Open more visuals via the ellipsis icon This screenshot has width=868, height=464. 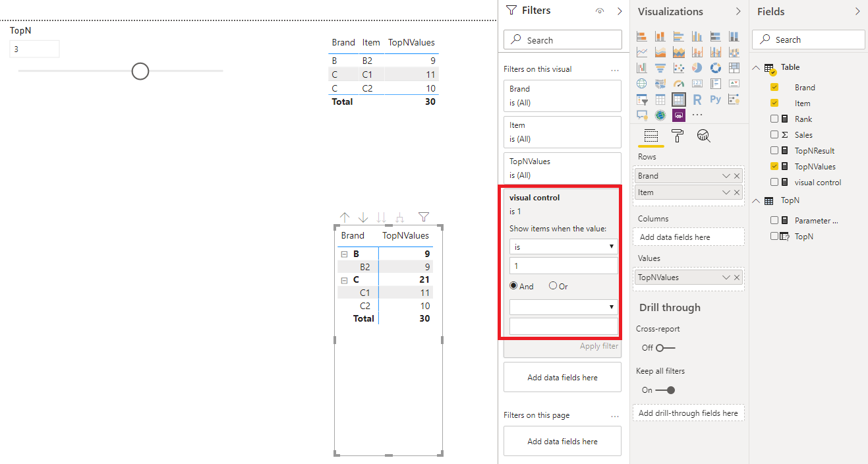[697, 115]
